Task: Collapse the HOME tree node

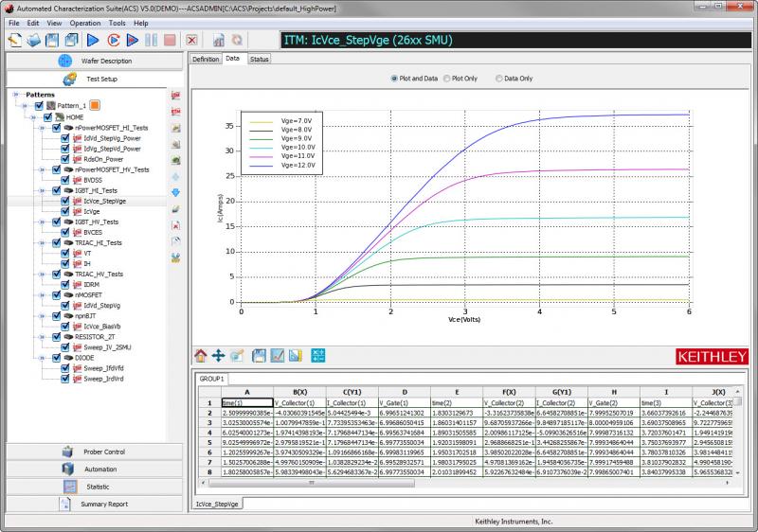Action: point(32,116)
